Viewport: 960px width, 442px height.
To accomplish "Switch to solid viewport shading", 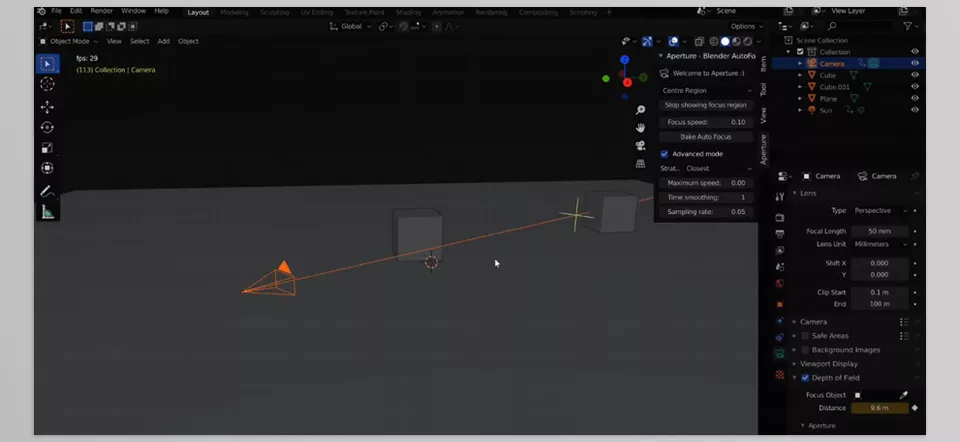I will [725, 42].
